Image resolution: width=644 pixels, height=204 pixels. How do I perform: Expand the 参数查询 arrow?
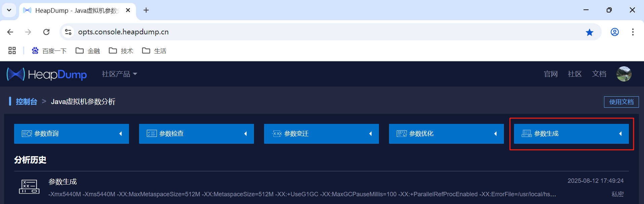pos(121,134)
